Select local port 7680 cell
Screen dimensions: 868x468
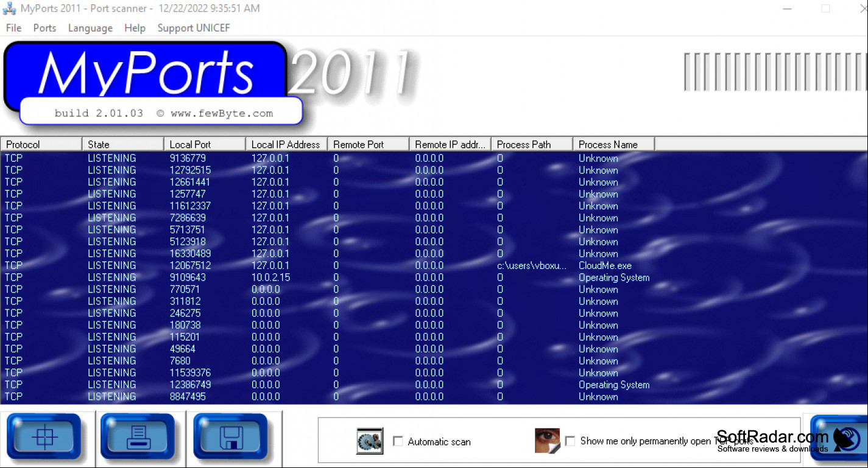pyautogui.click(x=180, y=361)
